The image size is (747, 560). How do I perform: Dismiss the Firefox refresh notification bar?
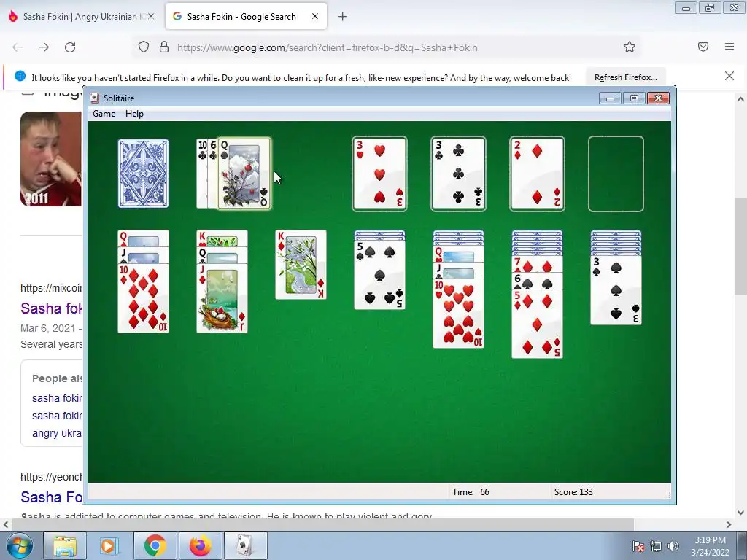pyautogui.click(x=729, y=76)
